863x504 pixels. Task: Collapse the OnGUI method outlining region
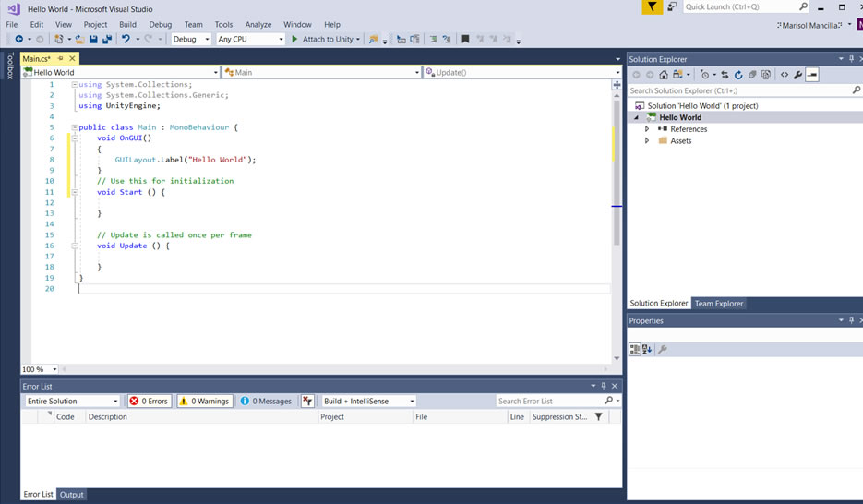[x=75, y=138]
